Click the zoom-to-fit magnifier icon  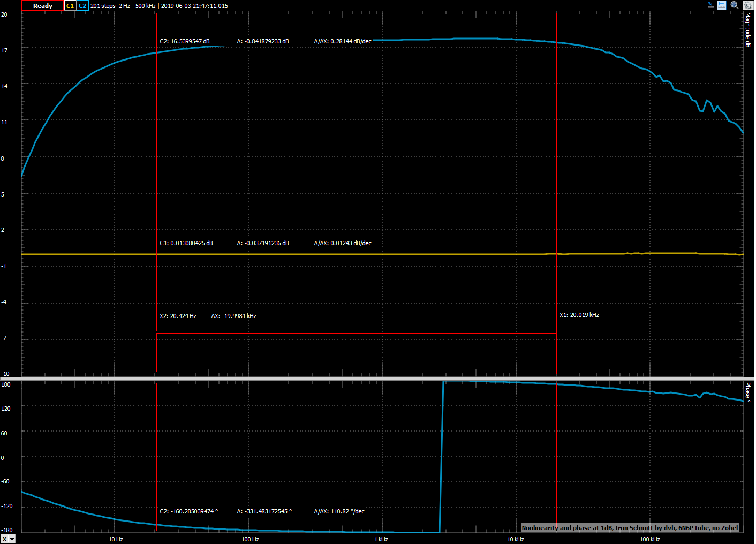[735, 5]
